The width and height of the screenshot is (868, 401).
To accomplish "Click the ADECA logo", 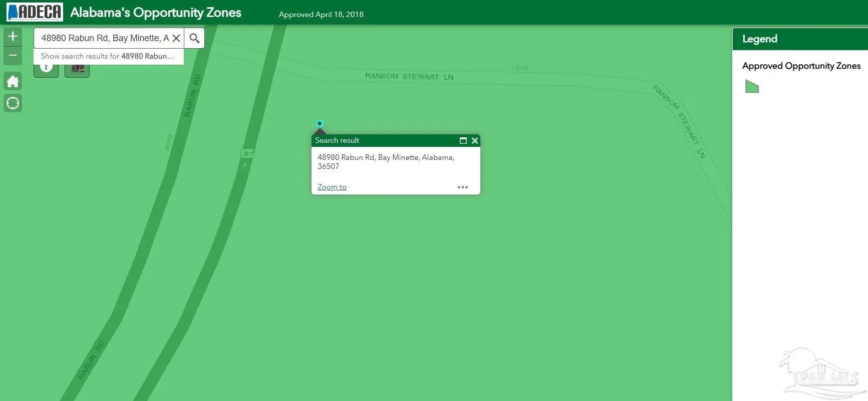I will pos(35,12).
